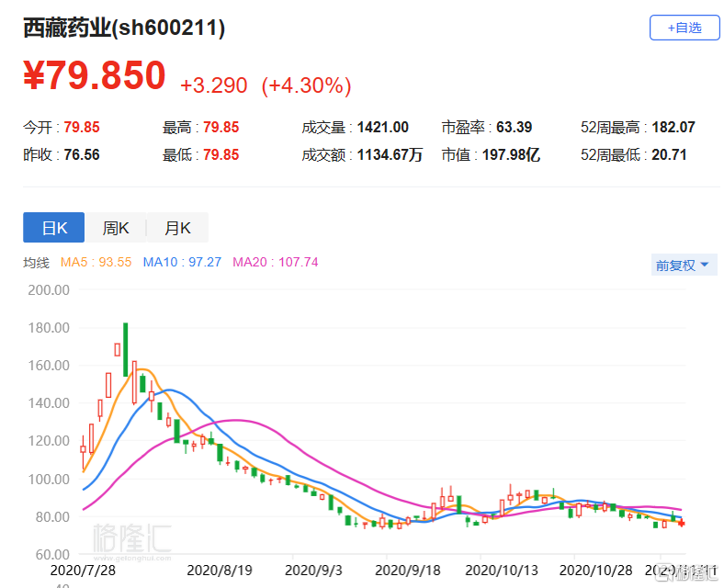Image resolution: width=724 pixels, height=588 pixels.
Task: Click the 2020/7/28 date axis label
Action: [x=83, y=571]
